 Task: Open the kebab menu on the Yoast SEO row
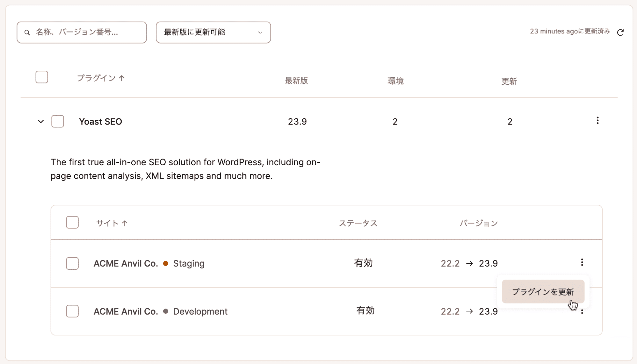(x=597, y=121)
